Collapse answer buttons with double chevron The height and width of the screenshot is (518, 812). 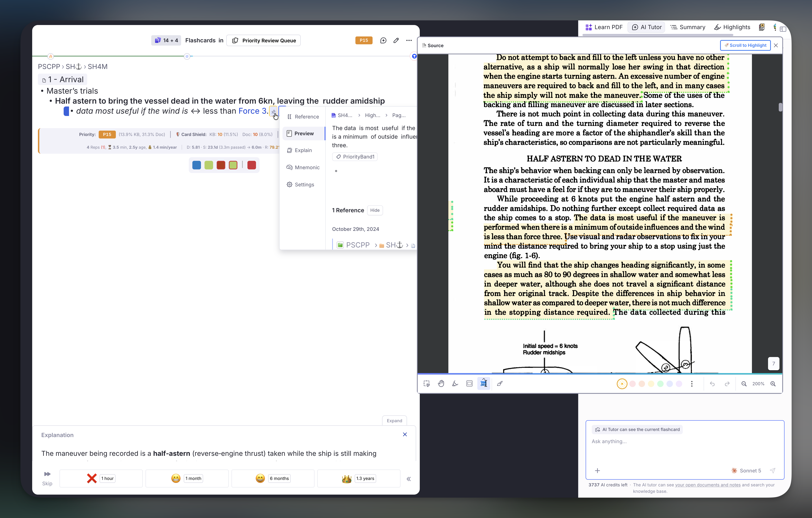[x=409, y=479]
